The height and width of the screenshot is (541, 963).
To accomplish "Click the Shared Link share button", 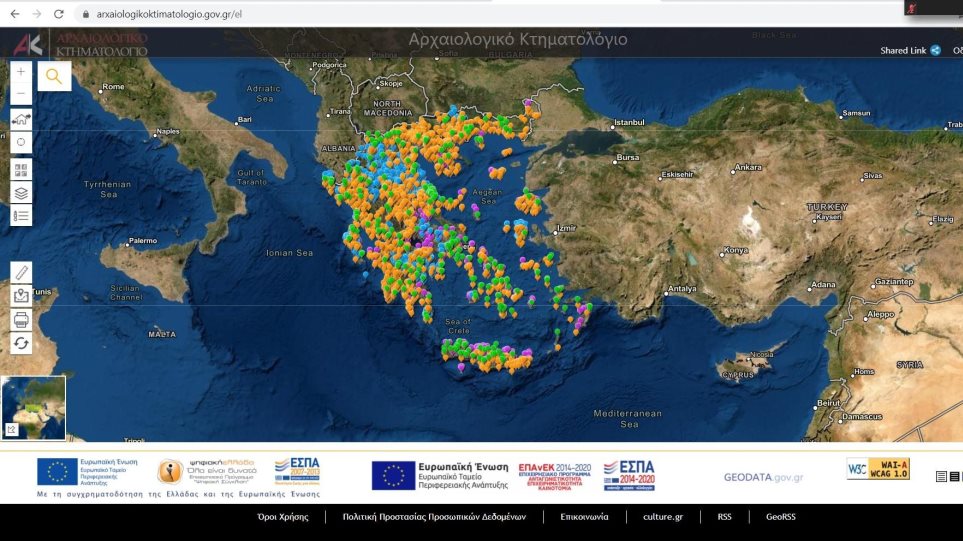I will [910, 50].
